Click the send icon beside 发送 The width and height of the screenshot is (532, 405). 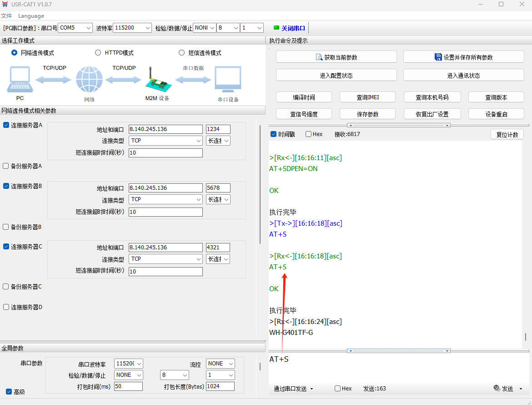(x=497, y=388)
